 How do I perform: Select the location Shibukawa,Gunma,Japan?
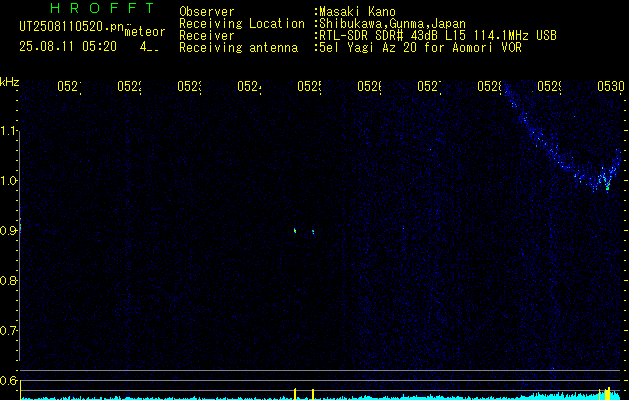tap(392, 24)
